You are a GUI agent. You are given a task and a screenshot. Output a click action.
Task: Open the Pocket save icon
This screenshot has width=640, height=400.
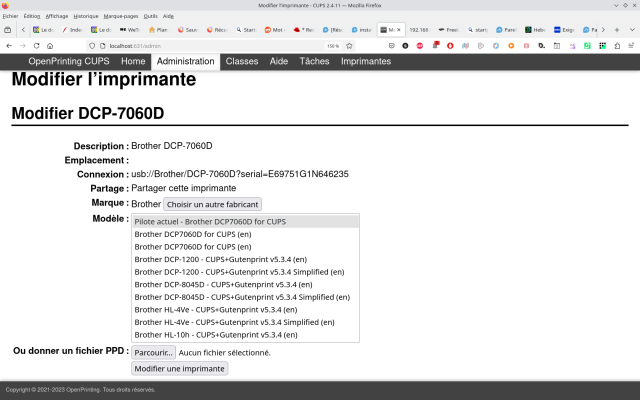[x=391, y=46]
